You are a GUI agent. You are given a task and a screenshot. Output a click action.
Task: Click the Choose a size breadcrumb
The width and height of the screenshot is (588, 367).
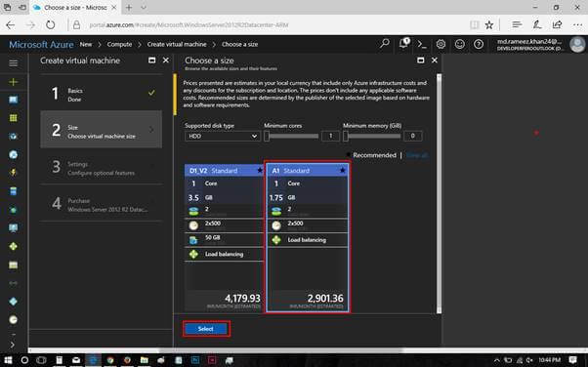click(x=239, y=44)
